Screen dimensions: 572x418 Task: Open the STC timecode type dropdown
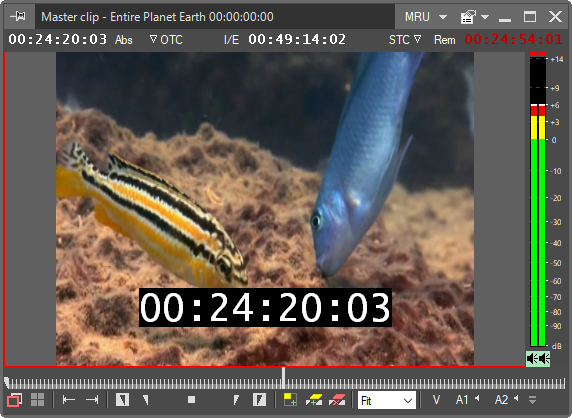coord(405,39)
